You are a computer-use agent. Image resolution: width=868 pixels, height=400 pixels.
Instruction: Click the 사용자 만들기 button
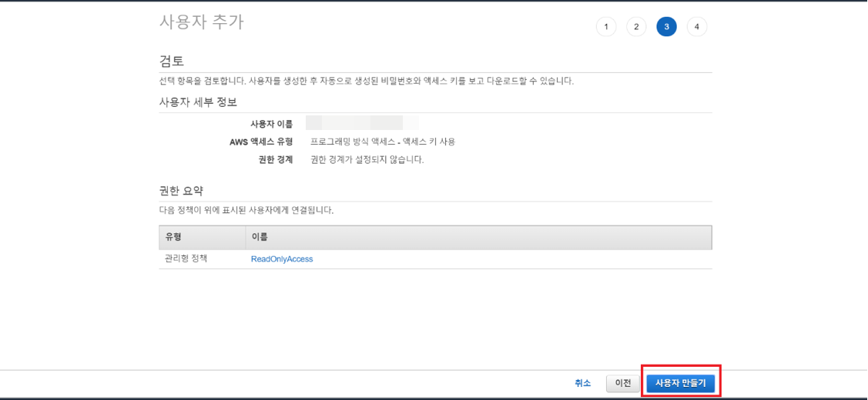pyautogui.click(x=681, y=382)
